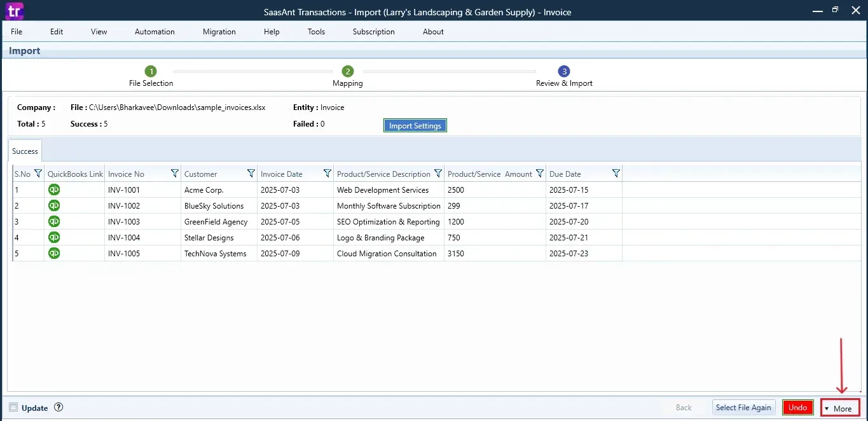This screenshot has width=868, height=421.
Task: Select the BlueSky Solutions cell
Action: click(219, 205)
